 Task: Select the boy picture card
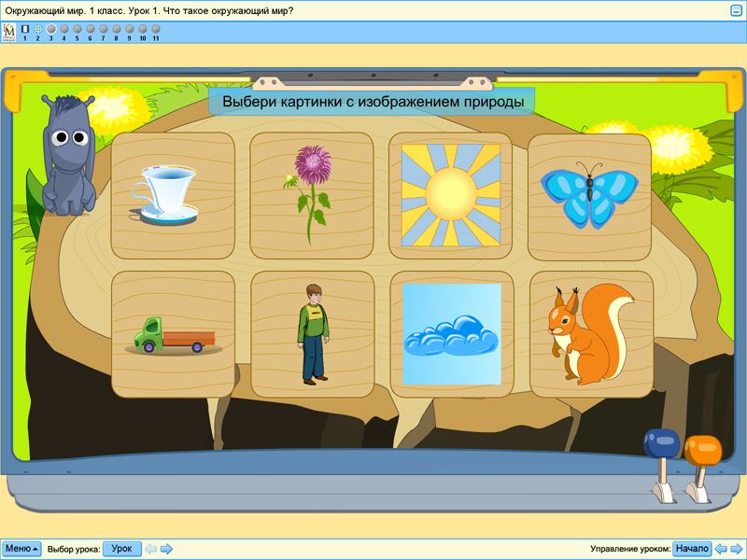tap(313, 334)
